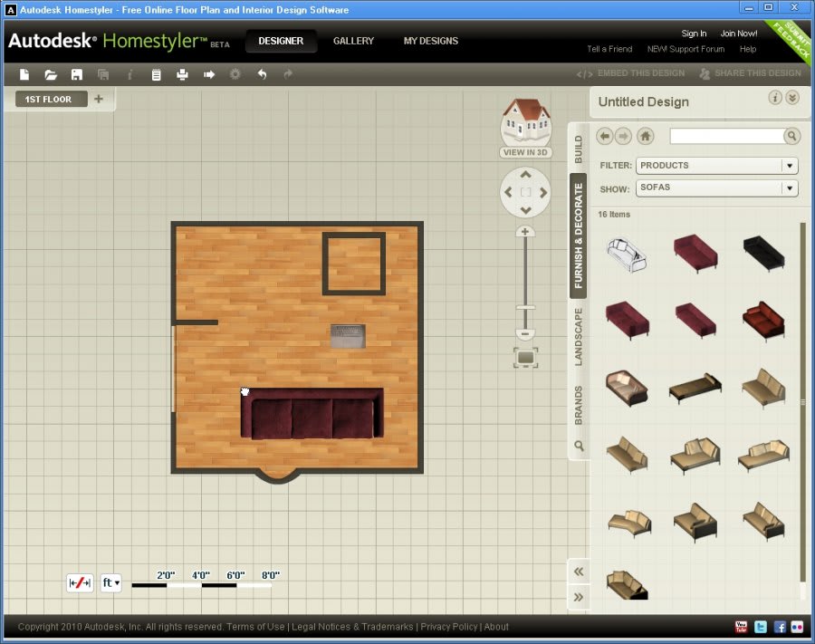Select the white outline sofa thumbnail
Image resolution: width=815 pixels, height=644 pixels.
pyautogui.click(x=627, y=255)
